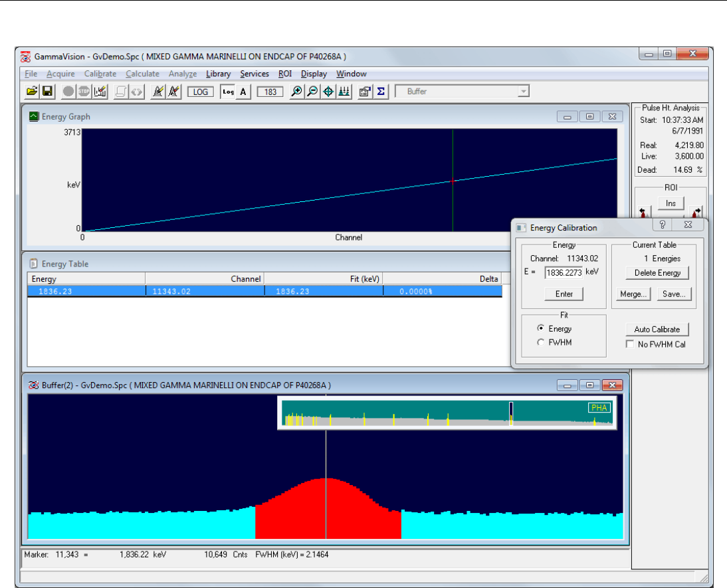Expand the Buffer detector dropdown
The width and height of the screenshot is (727, 588).
523,92
